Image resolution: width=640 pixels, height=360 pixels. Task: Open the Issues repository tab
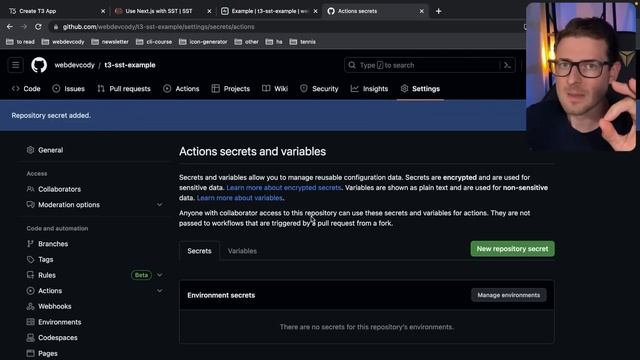point(69,89)
